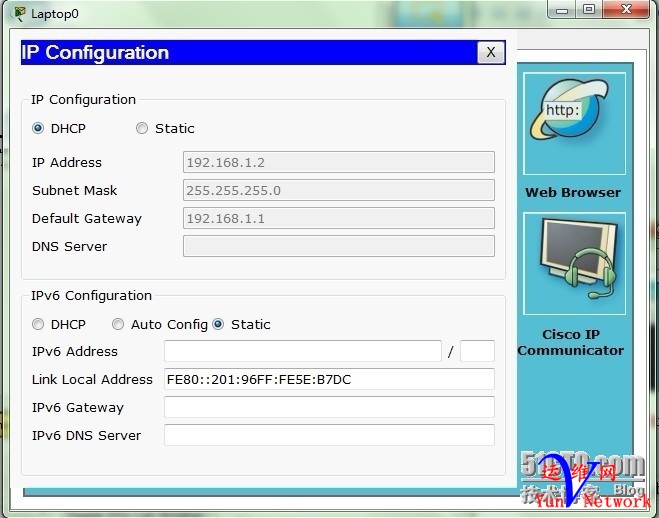The image size is (659, 518).
Task: Select DHCP under IPv6 Configuration
Action: click(x=38, y=324)
